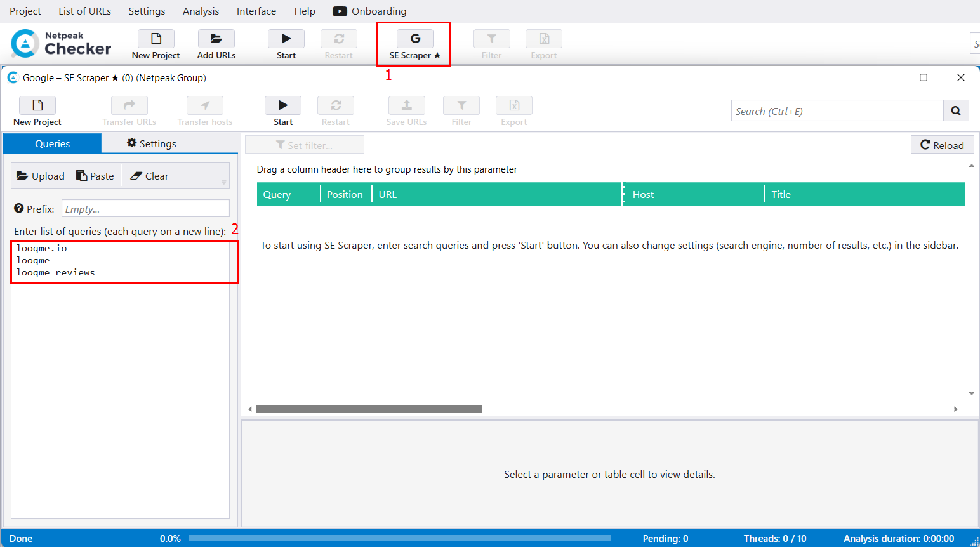The height and width of the screenshot is (547, 980).
Task: Sort by the Host column header
Action: (696, 194)
